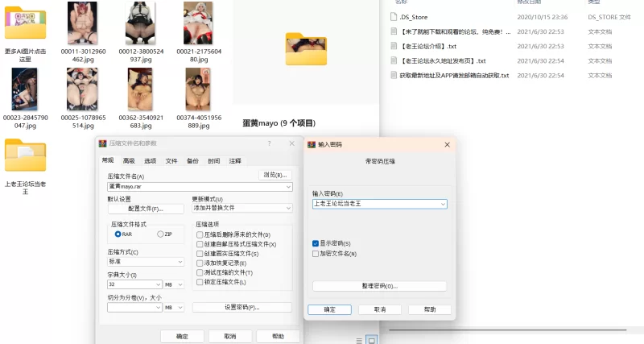
Task: Click the 设置密码 button
Action: (242, 308)
